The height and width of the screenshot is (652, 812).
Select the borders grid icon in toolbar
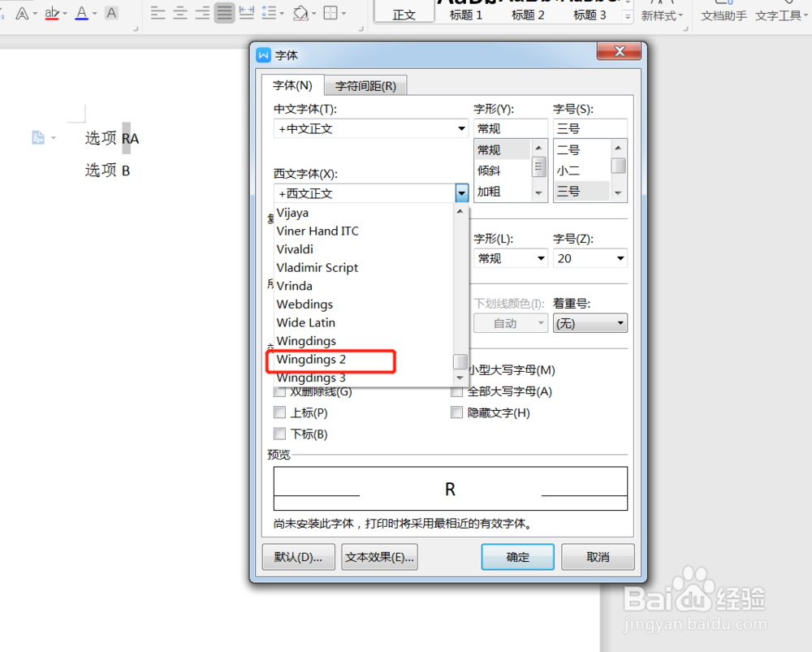point(330,11)
